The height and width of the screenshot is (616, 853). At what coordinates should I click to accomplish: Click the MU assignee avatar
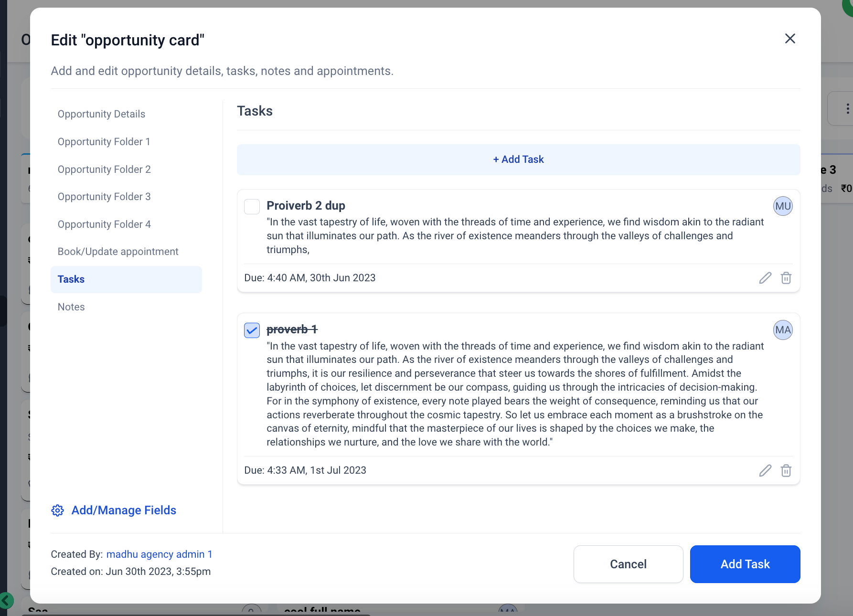[783, 206]
